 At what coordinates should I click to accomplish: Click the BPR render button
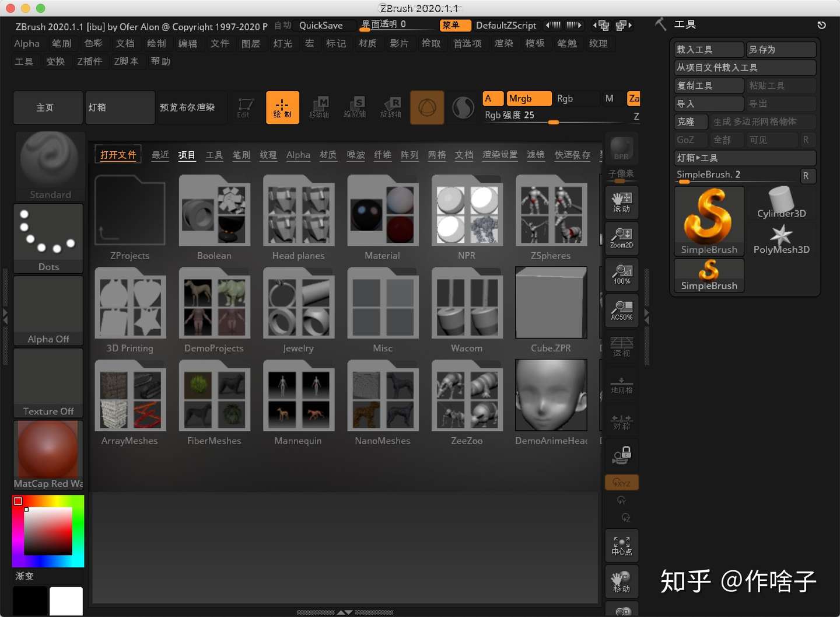[x=622, y=149]
